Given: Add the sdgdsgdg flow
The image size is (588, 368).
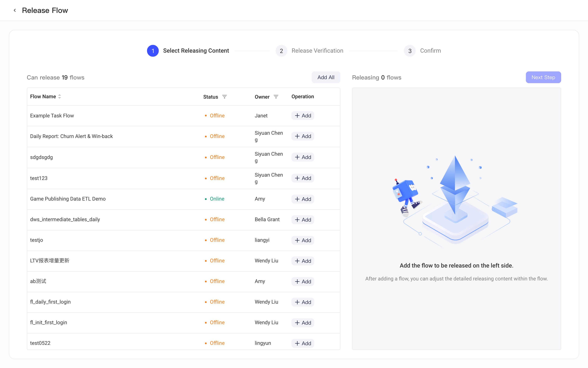Looking at the screenshot, I should (x=303, y=157).
